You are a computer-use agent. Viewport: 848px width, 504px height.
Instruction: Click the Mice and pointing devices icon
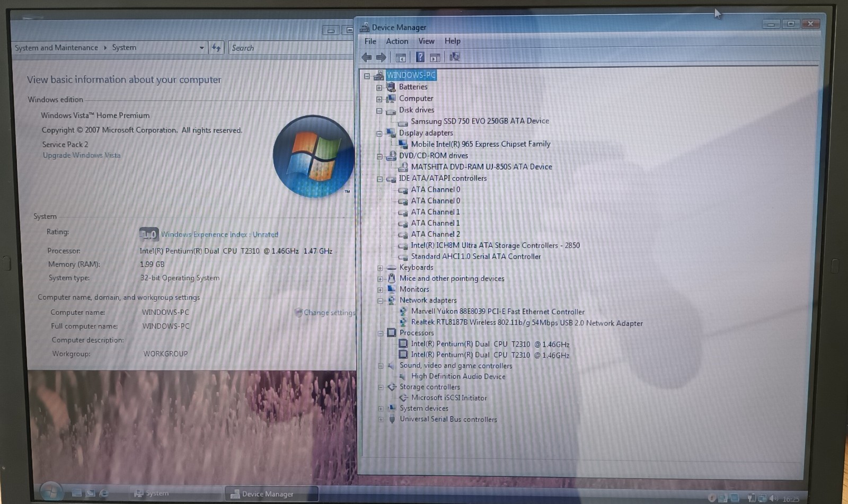pyautogui.click(x=392, y=278)
